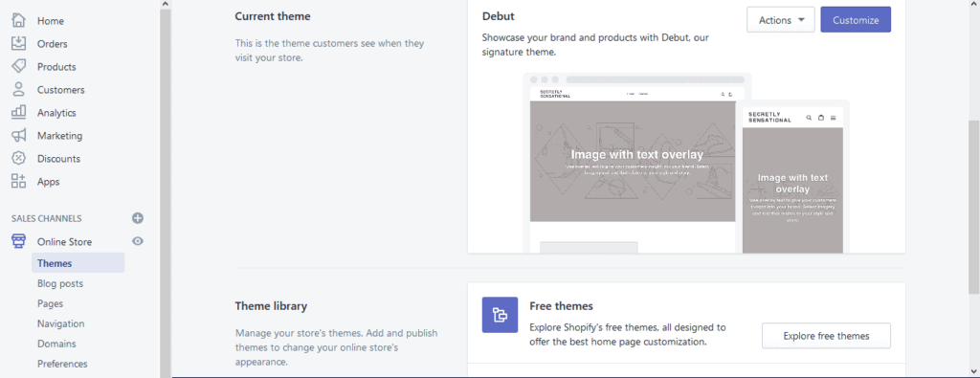Click Explore free themes button

(x=826, y=336)
